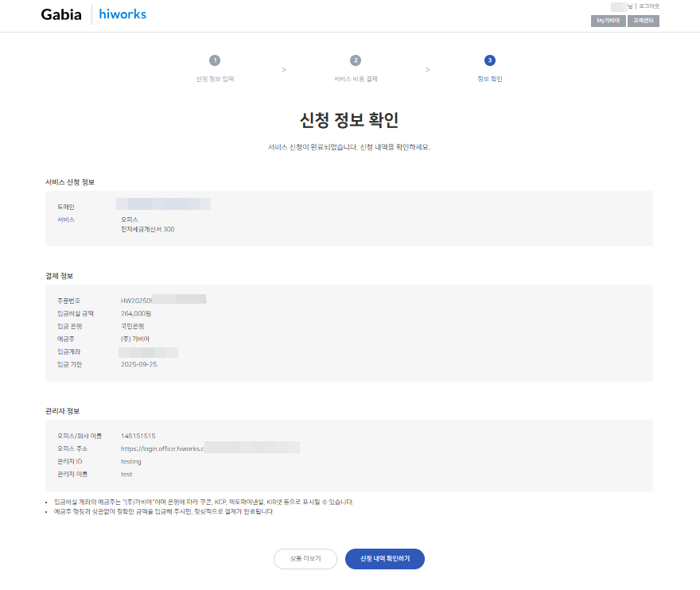The height and width of the screenshot is (590, 700).
Task: Open 고객센터 button
Action: click(x=644, y=21)
